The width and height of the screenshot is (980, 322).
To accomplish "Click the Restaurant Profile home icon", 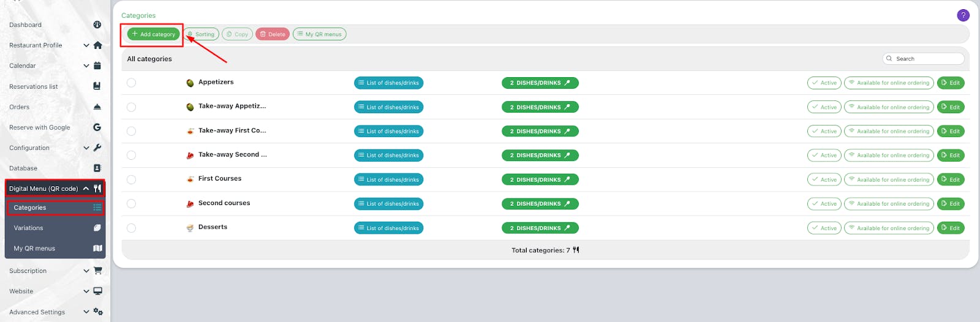I will coord(97,45).
